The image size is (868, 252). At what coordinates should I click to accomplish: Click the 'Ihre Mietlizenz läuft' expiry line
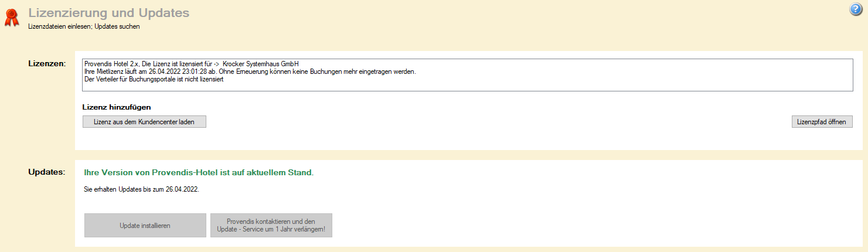[113, 71]
